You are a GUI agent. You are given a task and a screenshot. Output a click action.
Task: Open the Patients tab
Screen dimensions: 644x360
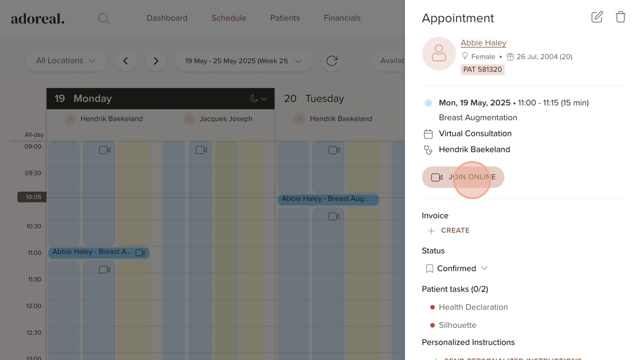[x=285, y=18]
